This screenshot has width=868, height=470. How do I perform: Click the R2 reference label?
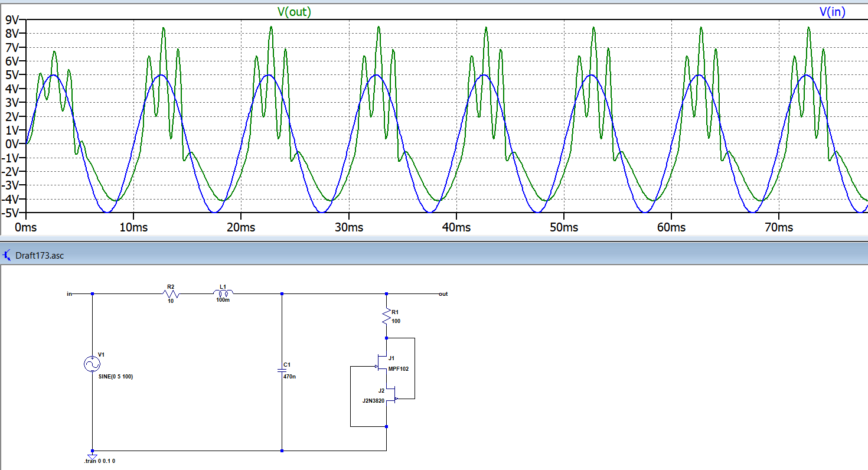point(171,286)
